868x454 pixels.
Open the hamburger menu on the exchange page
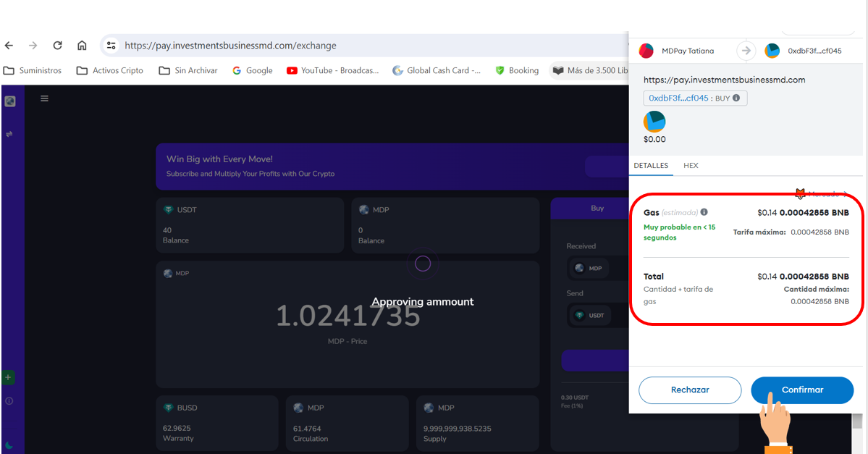click(x=44, y=98)
